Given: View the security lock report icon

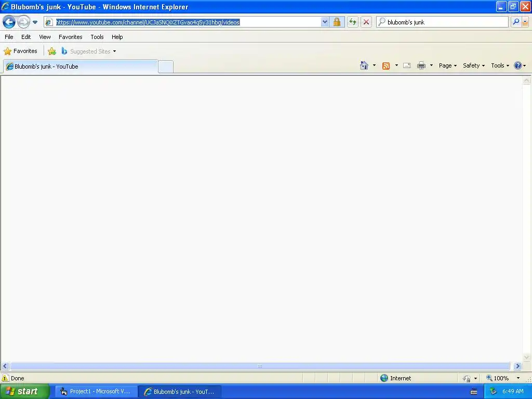Looking at the screenshot, I should point(337,22).
